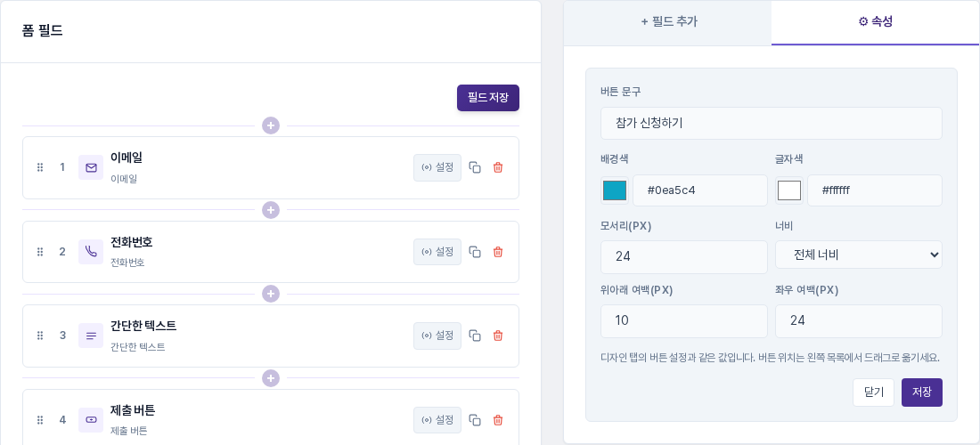Click 닫기 to close the properties panel
The height and width of the screenshot is (445, 980).
(x=873, y=392)
